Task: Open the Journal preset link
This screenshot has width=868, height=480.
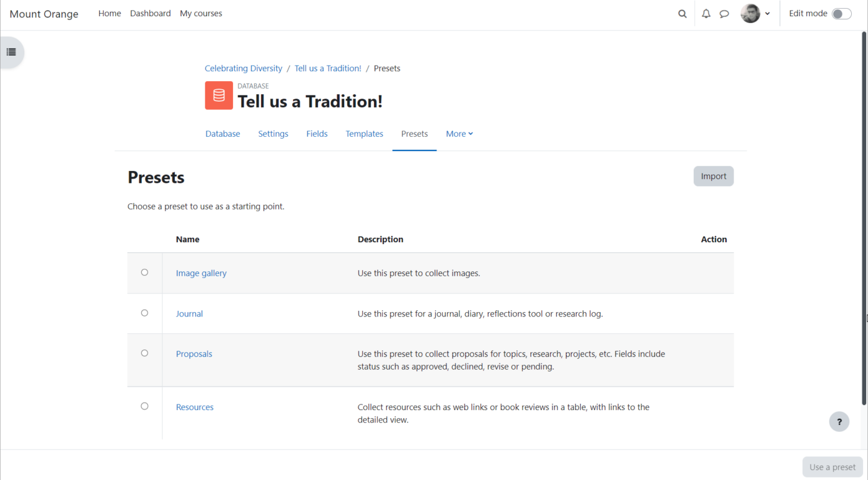Action: (189, 313)
